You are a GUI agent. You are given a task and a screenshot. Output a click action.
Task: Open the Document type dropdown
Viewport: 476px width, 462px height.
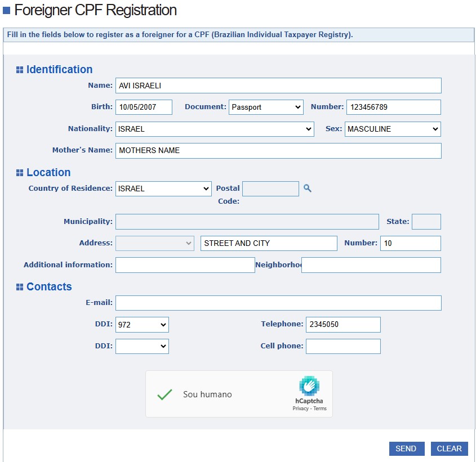[266, 107]
